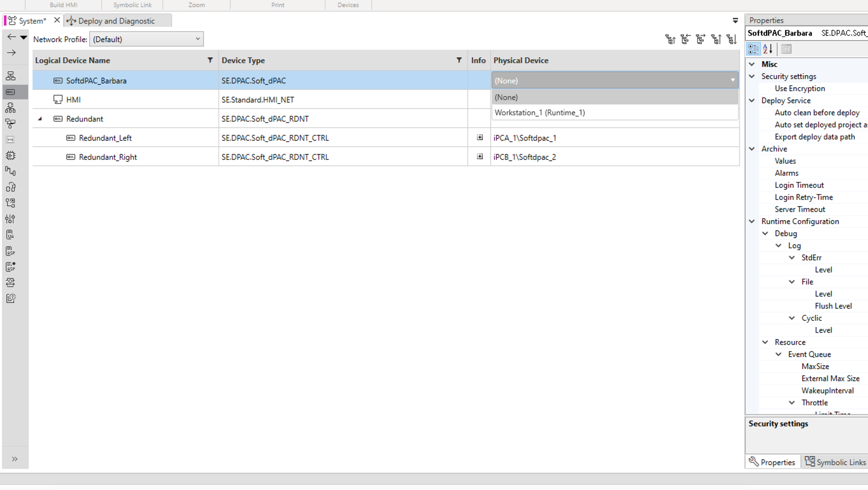Open the UA server icon in the sidebar

pos(11,235)
